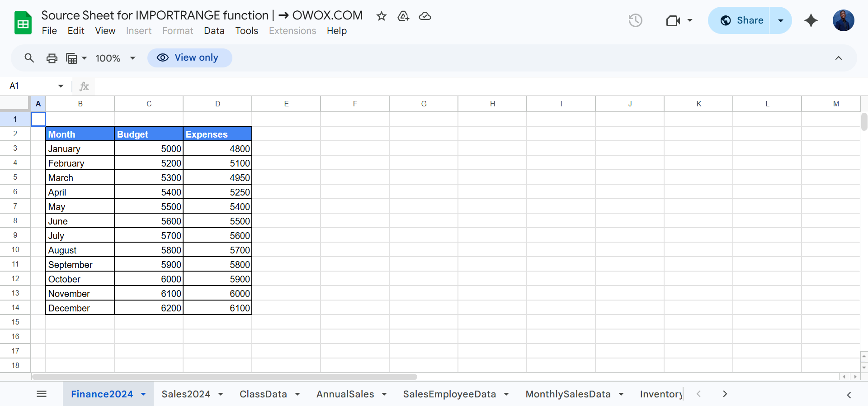Select column D header
This screenshot has width=868, height=406.
(x=217, y=104)
